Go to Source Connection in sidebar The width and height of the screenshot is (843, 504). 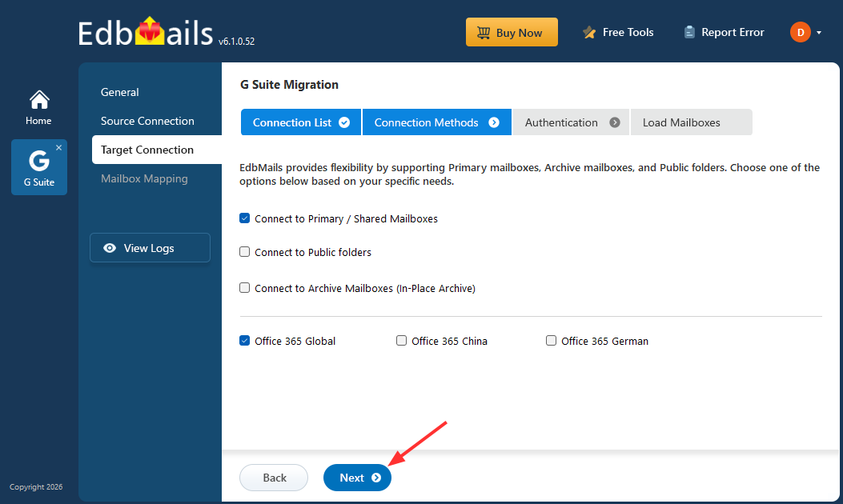[147, 121]
